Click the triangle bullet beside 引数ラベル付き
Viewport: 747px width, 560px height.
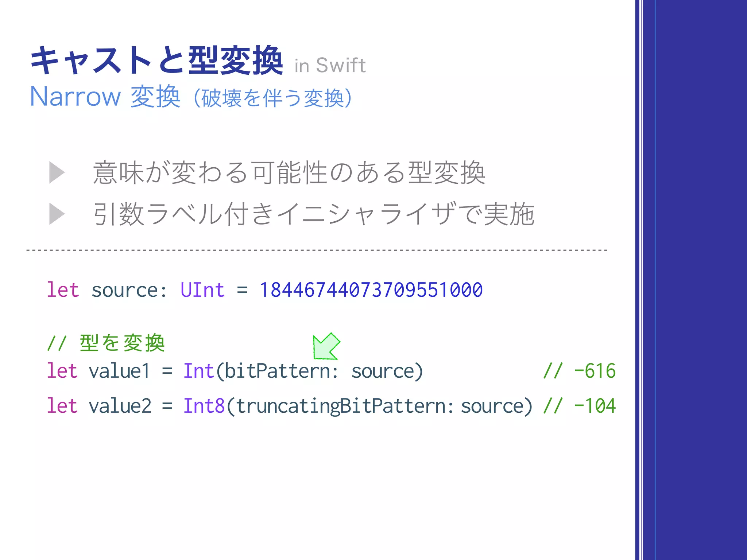coord(57,214)
